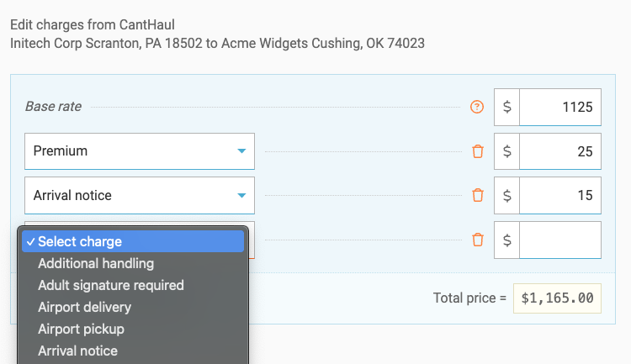Click the Base rate help question-mark icon
The image size is (631, 364).
click(477, 107)
